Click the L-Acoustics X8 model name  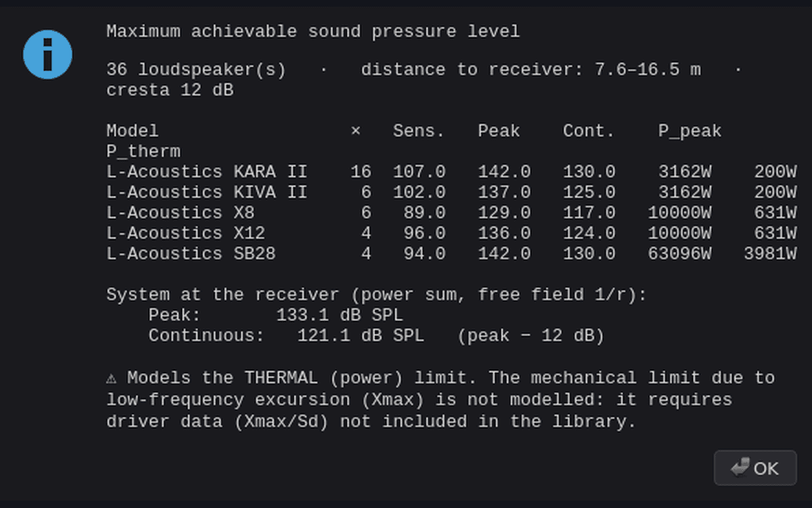[181, 213]
